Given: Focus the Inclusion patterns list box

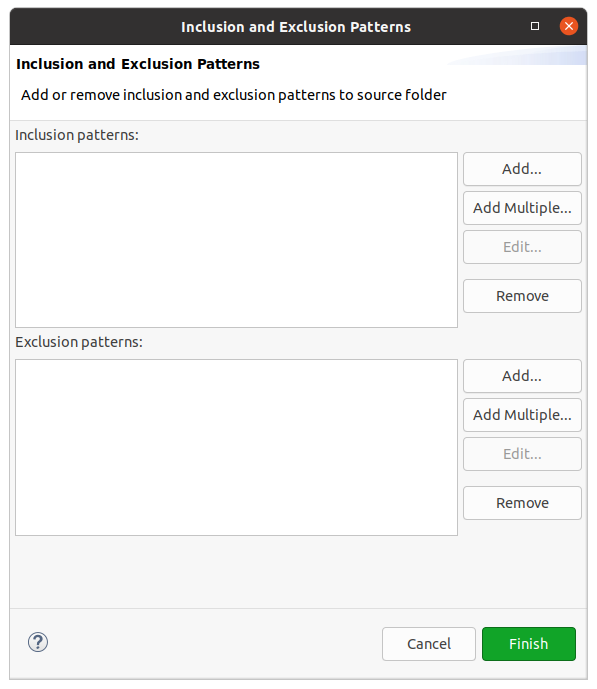Looking at the screenshot, I should (x=236, y=240).
